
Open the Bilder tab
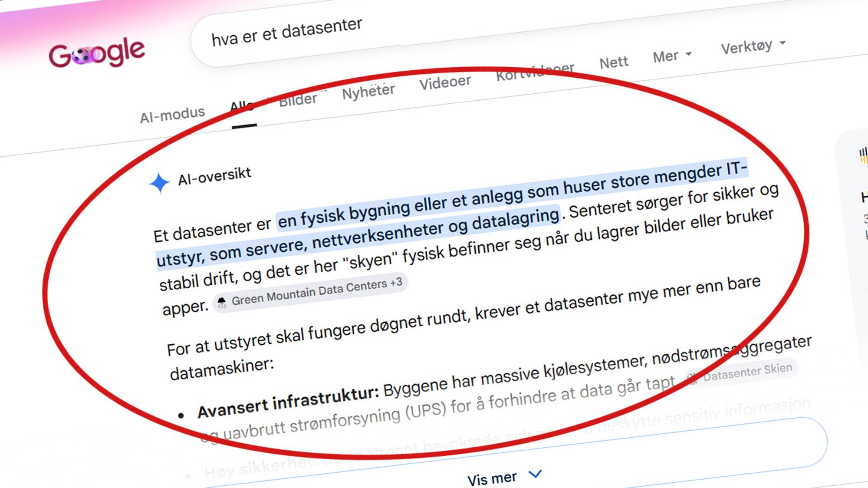[298, 100]
